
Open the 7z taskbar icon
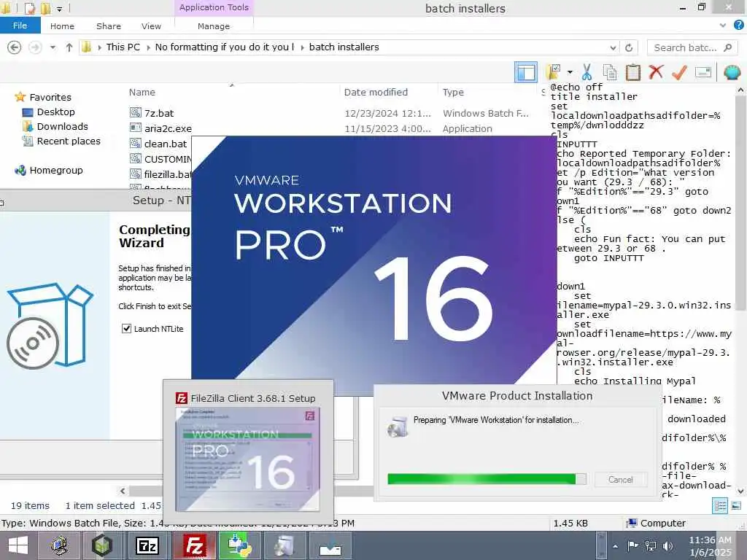point(147,545)
